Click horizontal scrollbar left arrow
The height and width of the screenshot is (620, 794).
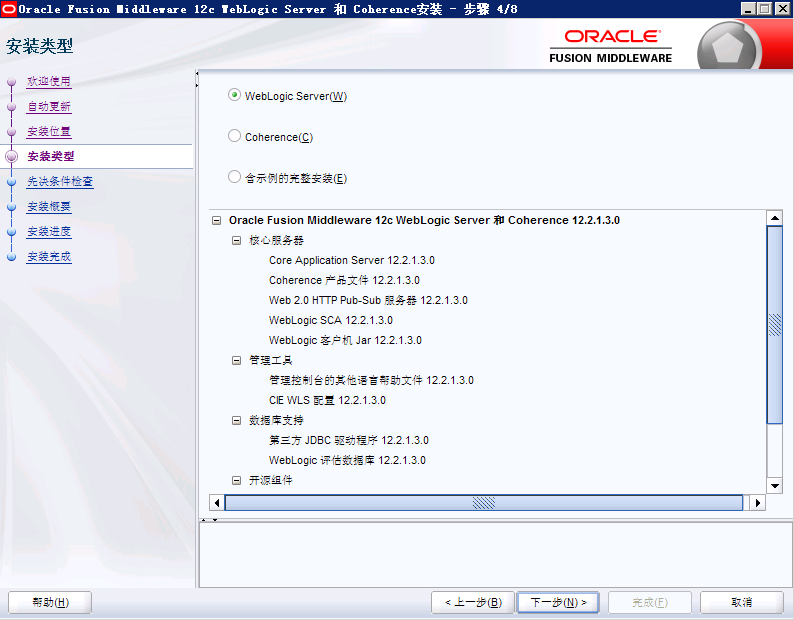tap(217, 503)
